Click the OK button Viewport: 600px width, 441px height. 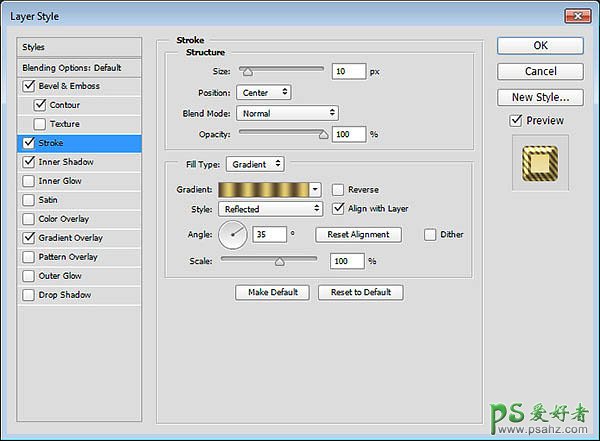coord(540,45)
